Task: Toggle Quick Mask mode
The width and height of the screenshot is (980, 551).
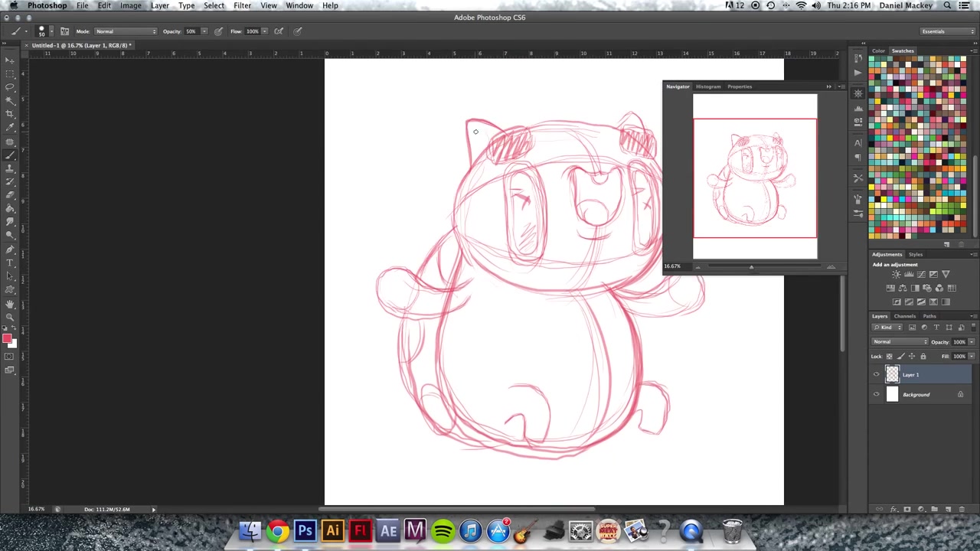Action: click(10, 357)
